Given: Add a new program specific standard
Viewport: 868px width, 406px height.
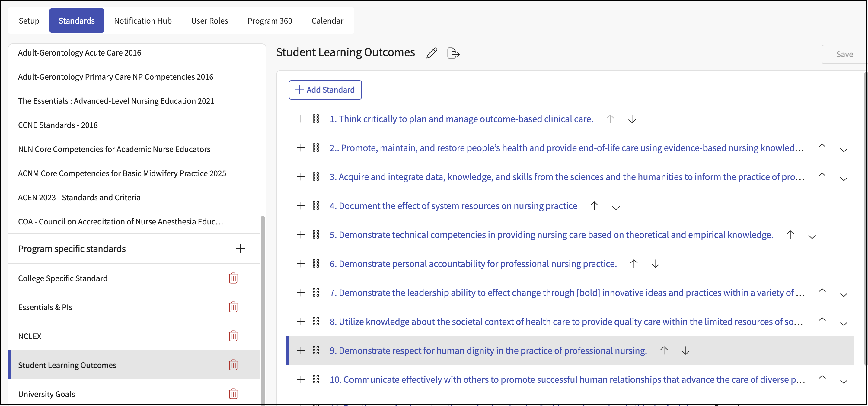Looking at the screenshot, I should [x=240, y=249].
